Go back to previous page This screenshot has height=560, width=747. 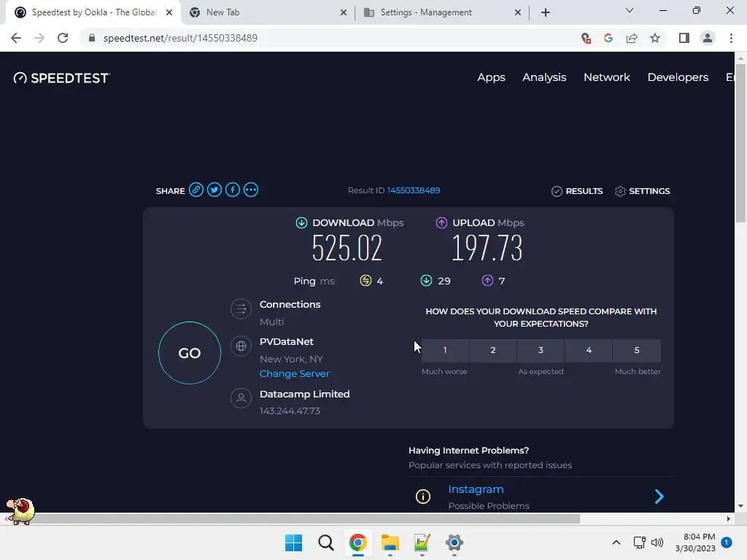pos(16,38)
